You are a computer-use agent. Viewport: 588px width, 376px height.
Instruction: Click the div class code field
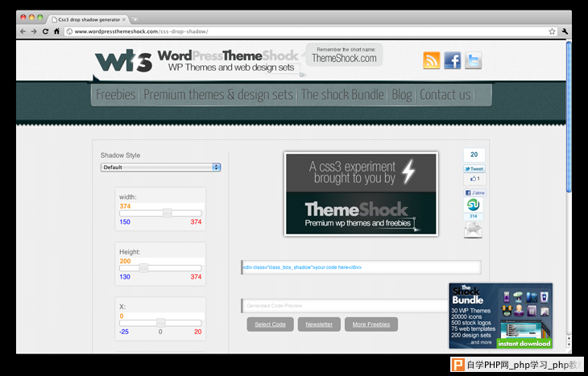pyautogui.click(x=361, y=267)
